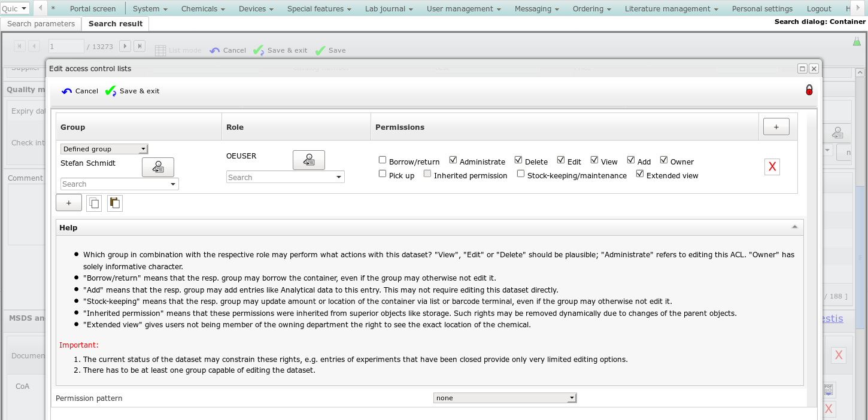This screenshot has height=420, width=868.
Task: Open the Chemicals menu
Action: (203, 8)
